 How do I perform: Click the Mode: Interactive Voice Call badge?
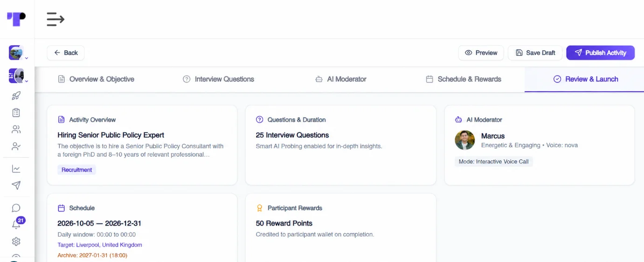pyautogui.click(x=493, y=162)
